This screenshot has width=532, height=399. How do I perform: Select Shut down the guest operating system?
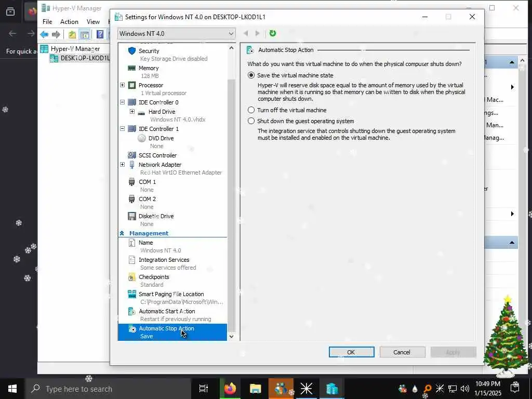click(251, 121)
